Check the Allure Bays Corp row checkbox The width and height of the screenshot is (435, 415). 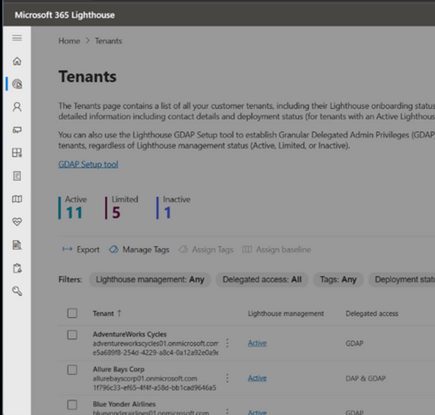tap(72, 370)
